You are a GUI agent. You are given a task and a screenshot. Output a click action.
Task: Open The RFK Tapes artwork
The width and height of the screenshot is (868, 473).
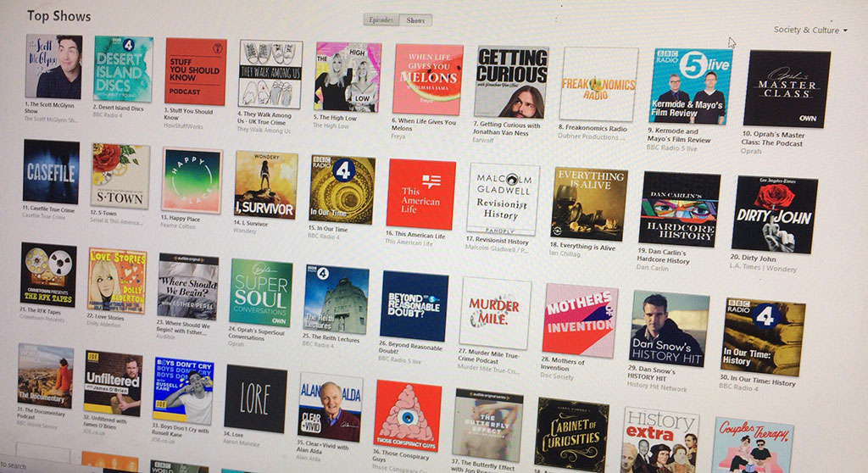pyautogui.click(x=48, y=275)
